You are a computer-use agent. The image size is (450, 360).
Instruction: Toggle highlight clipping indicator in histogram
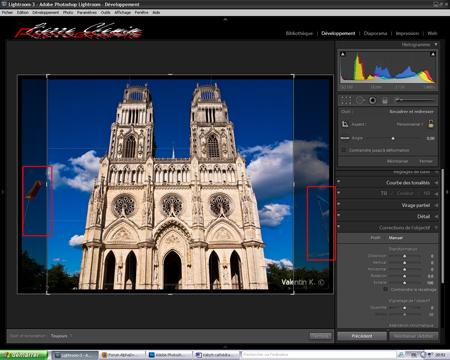tap(433, 54)
